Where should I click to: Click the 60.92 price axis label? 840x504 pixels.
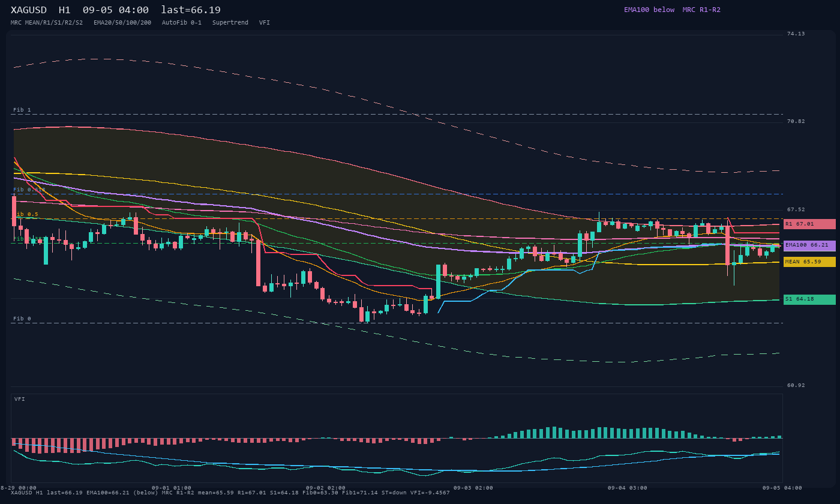796,386
